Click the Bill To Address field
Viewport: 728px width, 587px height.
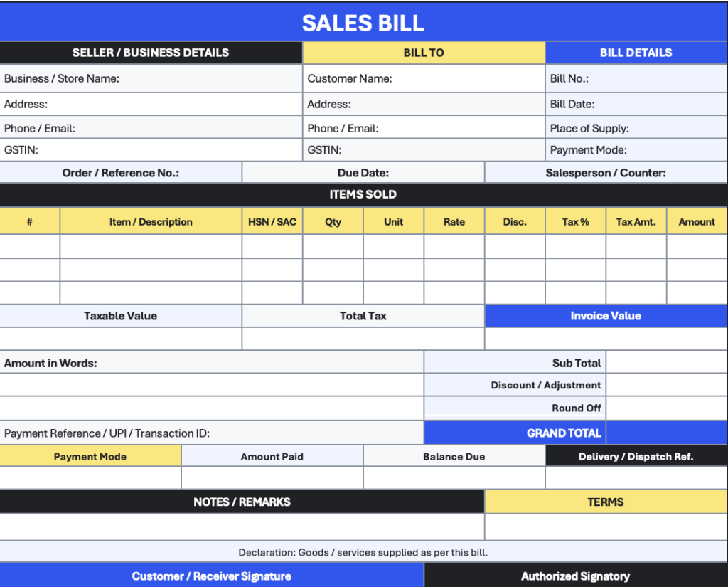424,104
